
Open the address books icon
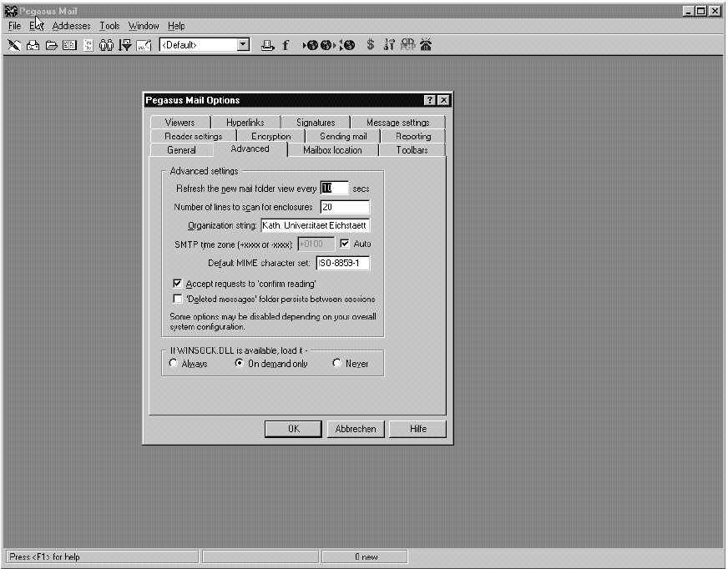tap(69, 45)
